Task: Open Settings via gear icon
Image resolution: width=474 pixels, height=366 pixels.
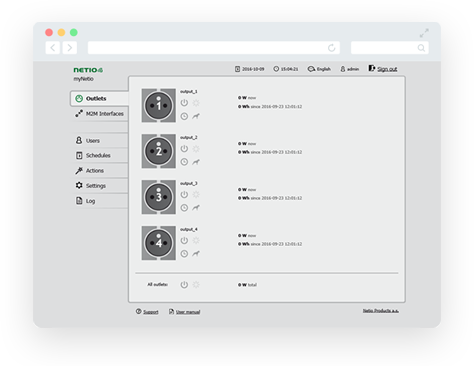Action: click(79, 185)
